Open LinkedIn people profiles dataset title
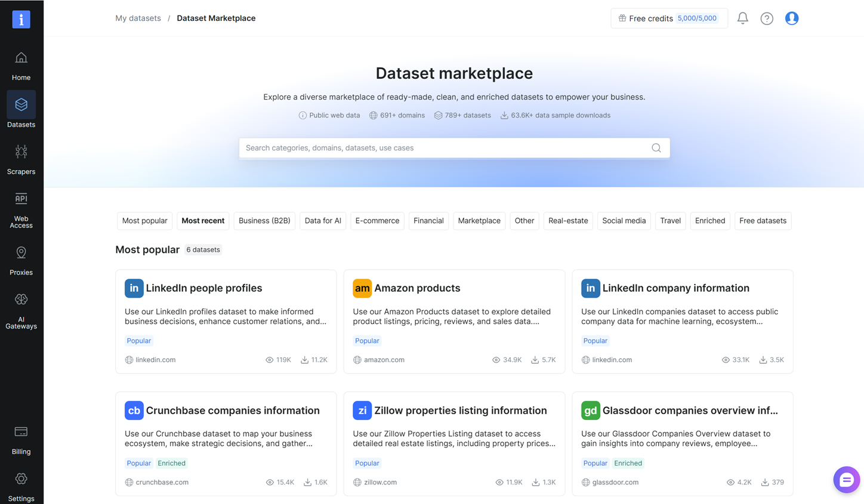The height and width of the screenshot is (504, 864). click(204, 288)
